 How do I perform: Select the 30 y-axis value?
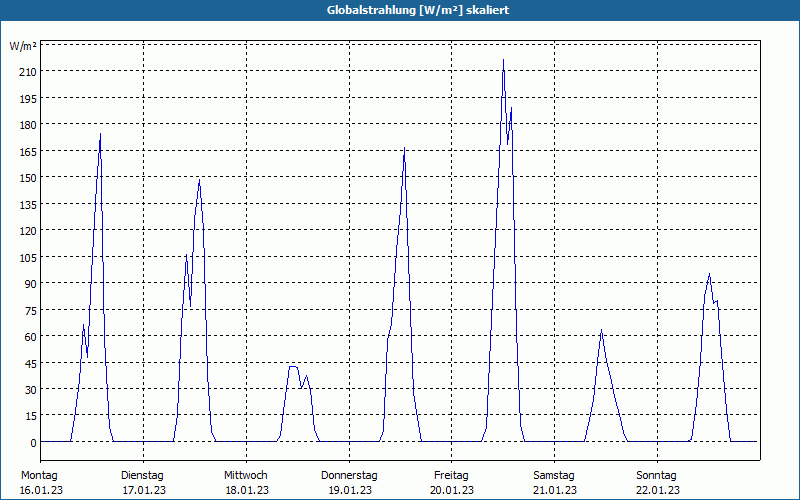coord(31,390)
